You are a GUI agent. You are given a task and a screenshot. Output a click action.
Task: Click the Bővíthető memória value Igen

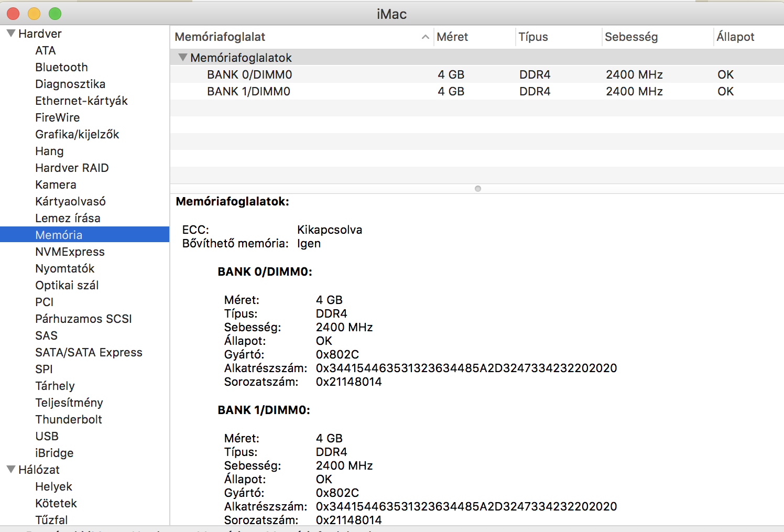(x=309, y=243)
